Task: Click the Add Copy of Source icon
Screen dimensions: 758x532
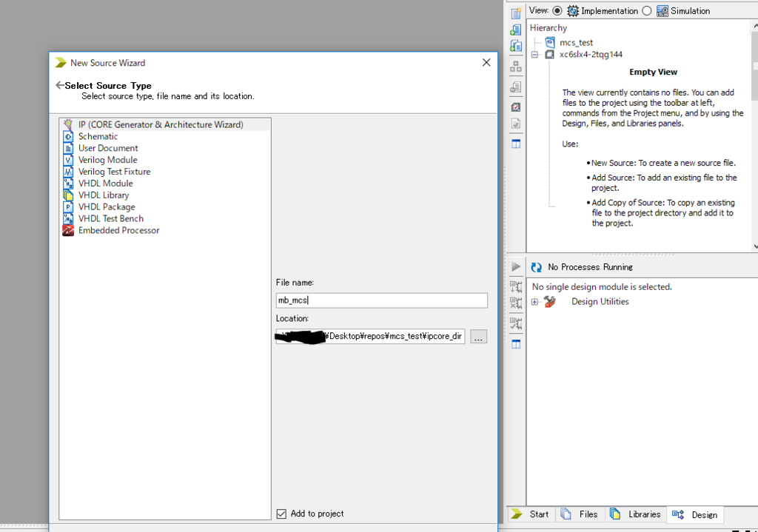Action: pos(516,46)
